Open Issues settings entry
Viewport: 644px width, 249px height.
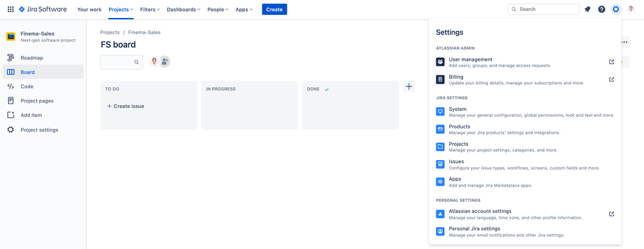point(525,164)
